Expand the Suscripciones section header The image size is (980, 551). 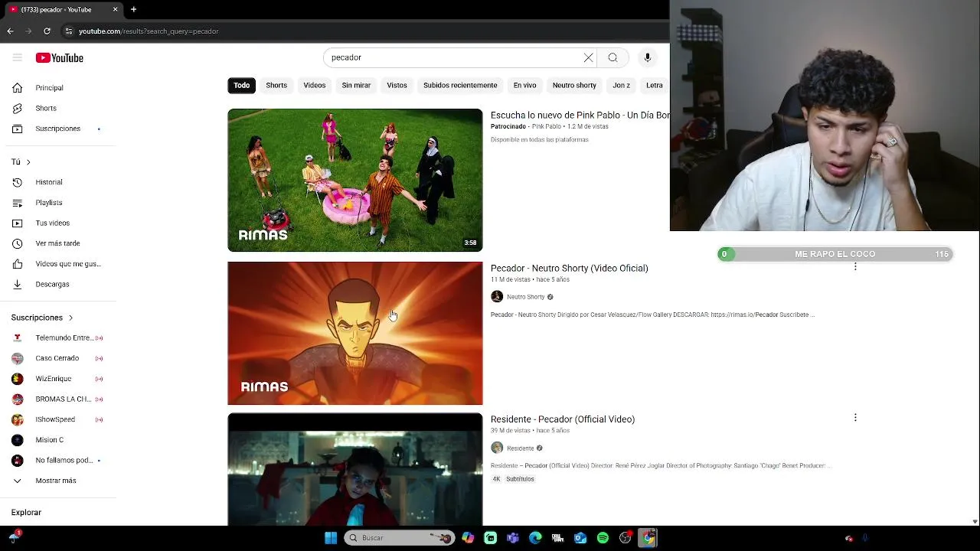42,318
